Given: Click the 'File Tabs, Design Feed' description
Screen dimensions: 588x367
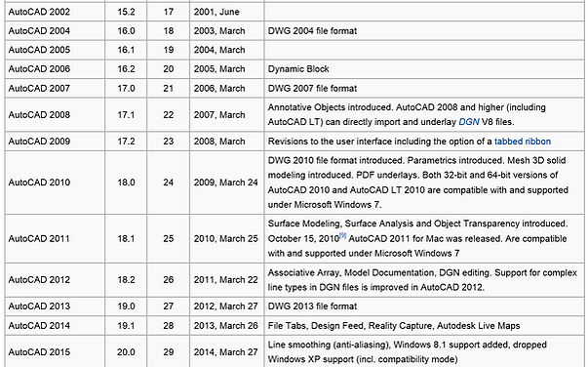Looking at the screenshot, I should coord(394,326).
